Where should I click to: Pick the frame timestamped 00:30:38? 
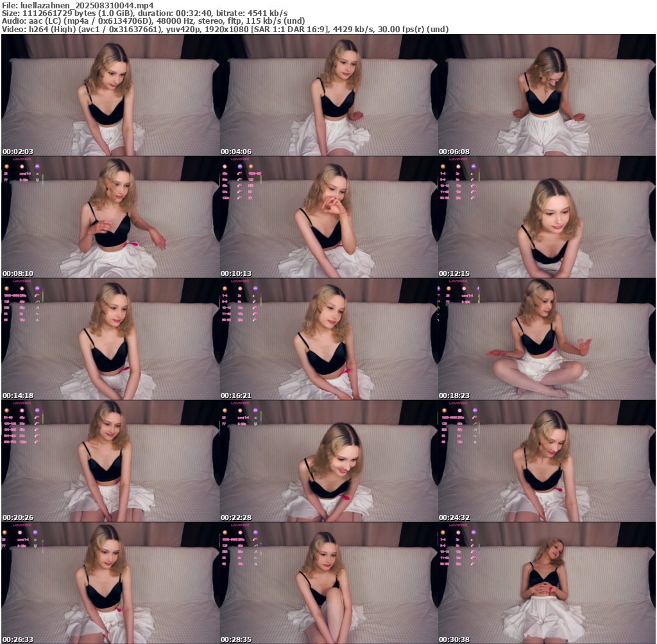pyautogui.click(x=547, y=583)
